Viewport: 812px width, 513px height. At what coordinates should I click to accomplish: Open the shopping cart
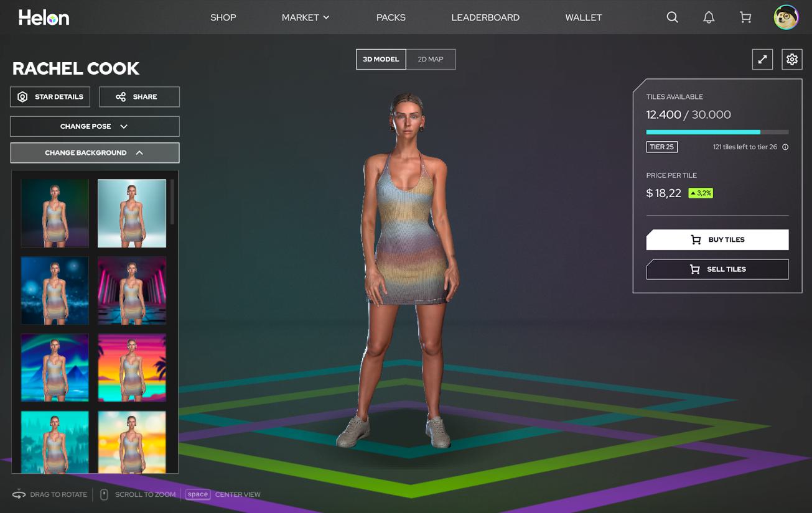[745, 17]
